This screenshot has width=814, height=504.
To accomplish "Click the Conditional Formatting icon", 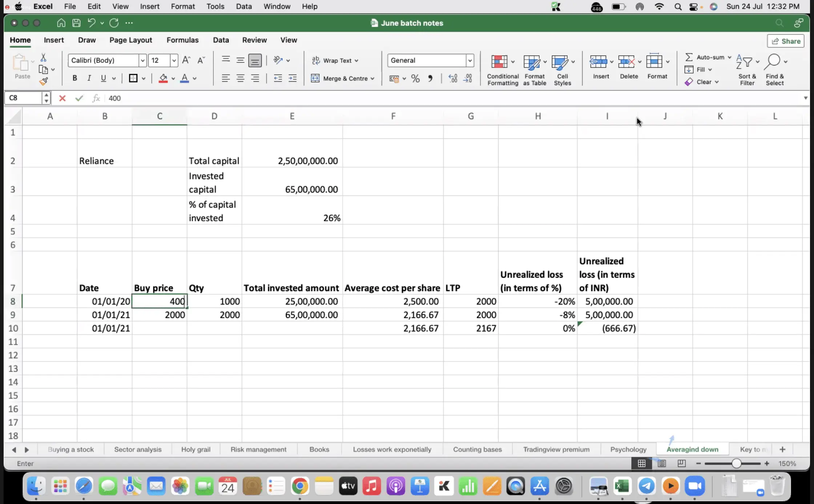I will coord(499,62).
